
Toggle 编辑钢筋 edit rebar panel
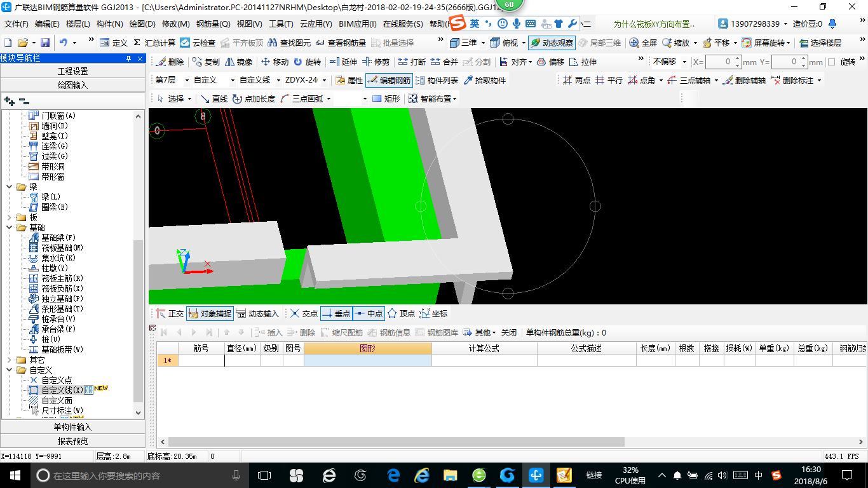pyautogui.click(x=389, y=80)
